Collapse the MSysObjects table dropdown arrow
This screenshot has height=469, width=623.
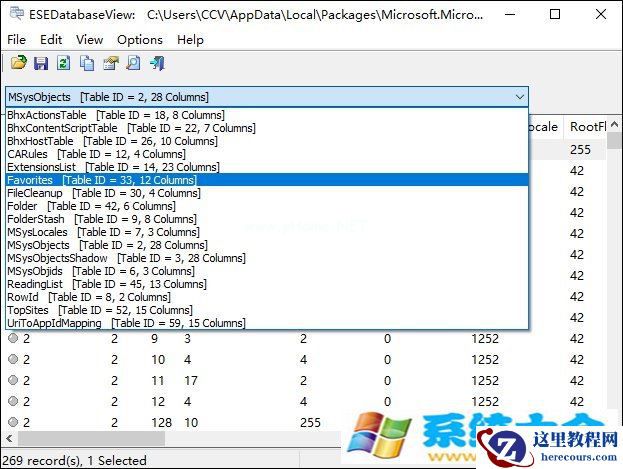coord(519,97)
